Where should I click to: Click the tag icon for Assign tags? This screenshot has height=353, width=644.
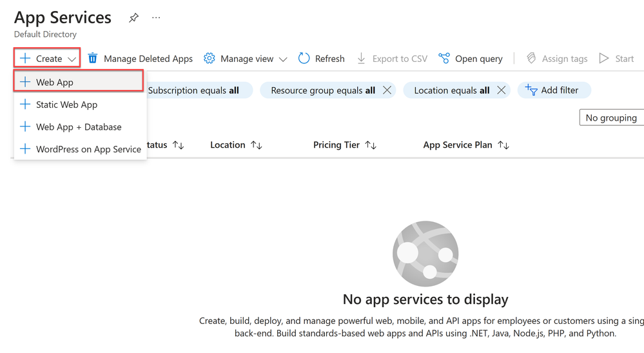click(531, 58)
